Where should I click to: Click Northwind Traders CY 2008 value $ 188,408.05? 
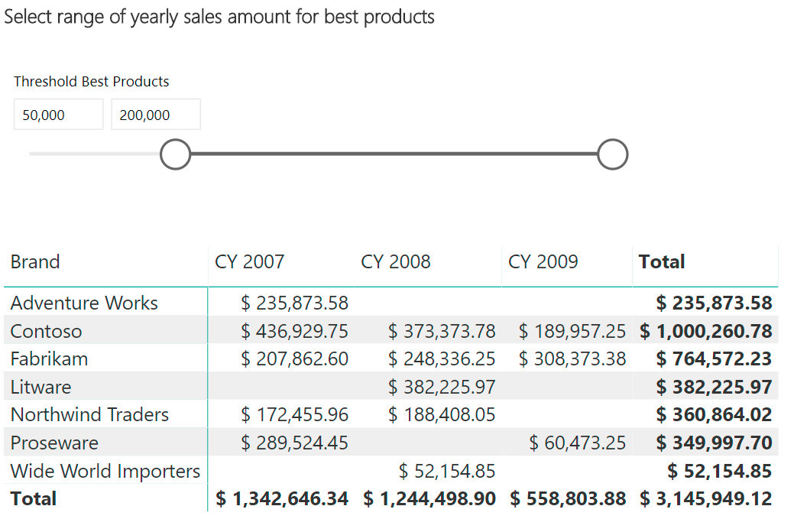442,415
